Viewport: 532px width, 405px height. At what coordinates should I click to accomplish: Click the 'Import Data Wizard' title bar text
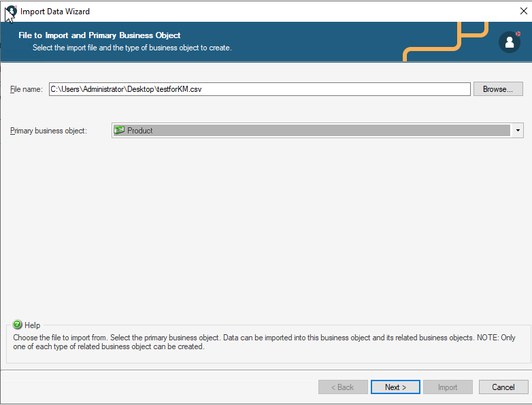pyautogui.click(x=55, y=12)
